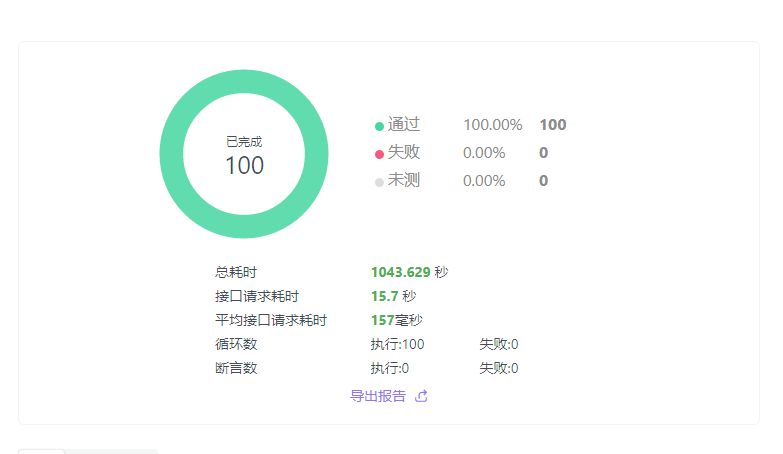Click the 接口请求耗时 value 15.7 秒

pyautogui.click(x=393, y=296)
